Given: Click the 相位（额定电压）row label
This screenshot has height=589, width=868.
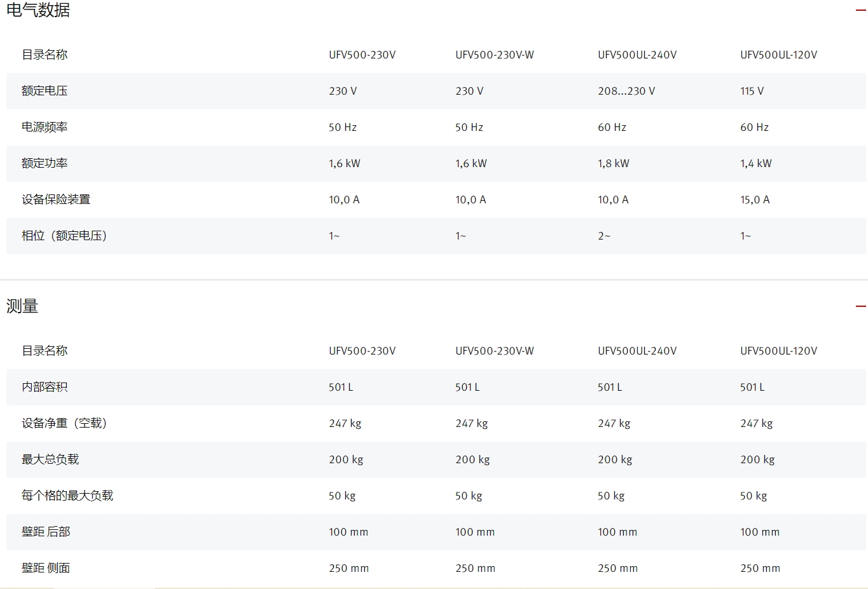Looking at the screenshot, I should 64,236.
